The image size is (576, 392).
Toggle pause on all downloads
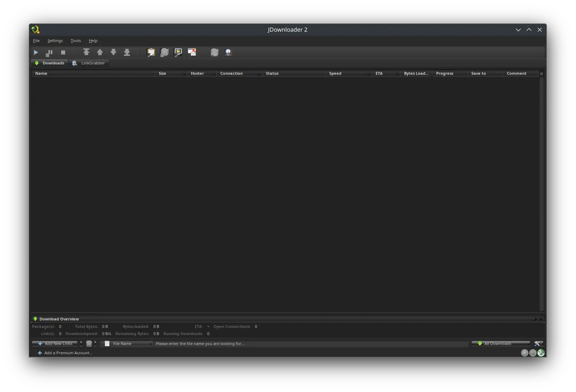point(49,52)
